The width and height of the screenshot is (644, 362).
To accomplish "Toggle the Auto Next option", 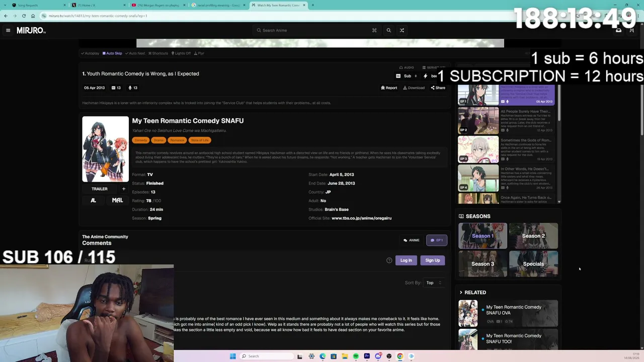I will point(135,53).
